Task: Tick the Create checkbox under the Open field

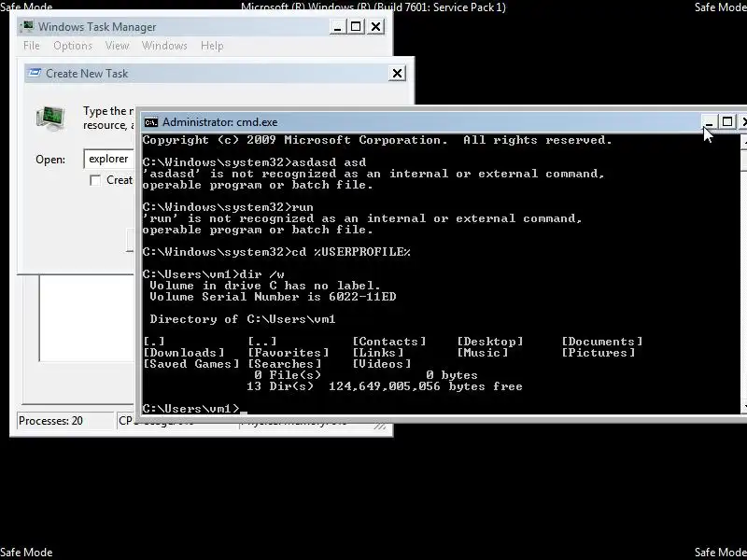Action: pyautogui.click(x=95, y=180)
